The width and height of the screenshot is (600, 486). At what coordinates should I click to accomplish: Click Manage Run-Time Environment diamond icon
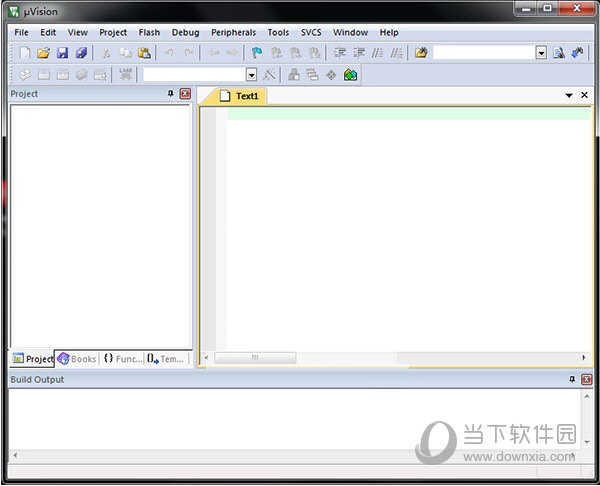tap(331, 75)
